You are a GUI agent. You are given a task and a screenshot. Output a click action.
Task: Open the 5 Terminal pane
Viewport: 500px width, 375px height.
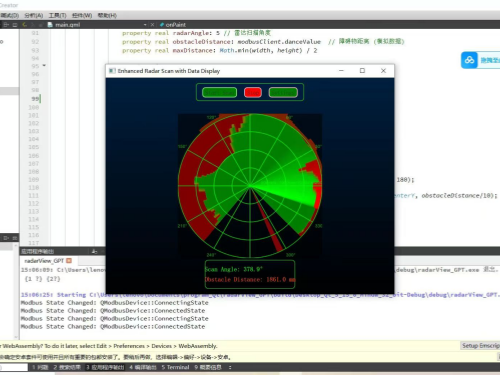[175, 367]
